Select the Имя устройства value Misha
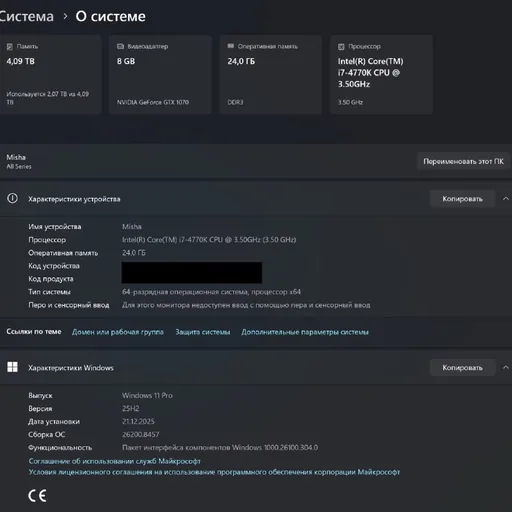Screen dimensions: 512x512 click(x=132, y=227)
